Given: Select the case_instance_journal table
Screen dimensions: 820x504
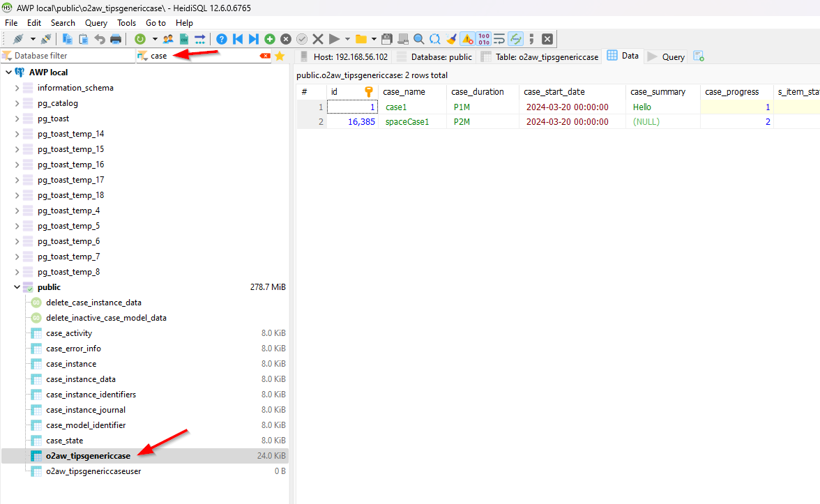Looking at the screenshot, I should click(86, 410).
